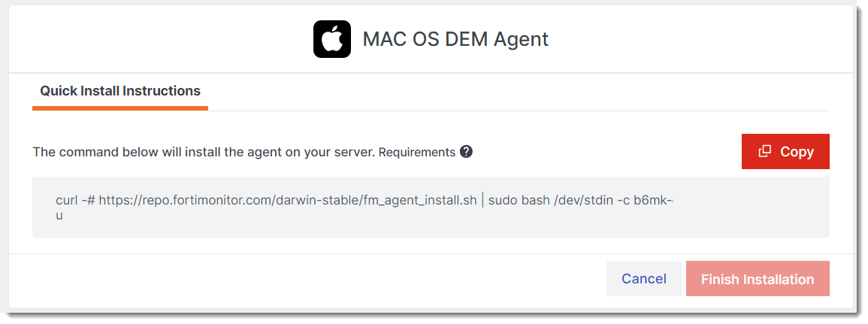868x324 pixels.
Task: Click the "-c" flag in the command
Action: coord(623,201)
